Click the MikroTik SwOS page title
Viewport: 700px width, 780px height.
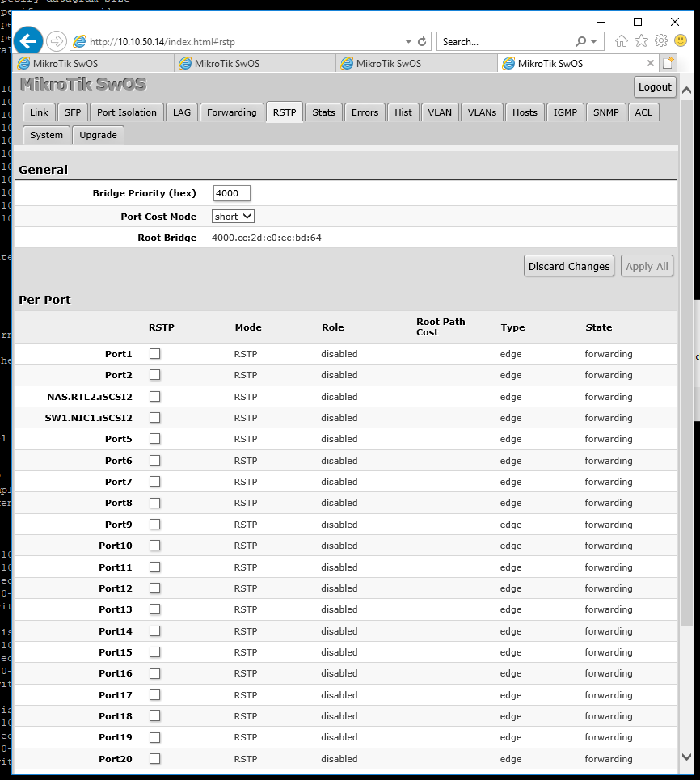click(x=83, y=84)
